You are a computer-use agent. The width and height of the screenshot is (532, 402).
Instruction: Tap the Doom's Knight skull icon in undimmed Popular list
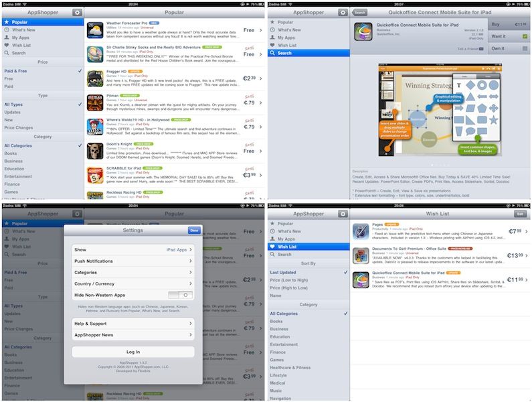(95, 151)
